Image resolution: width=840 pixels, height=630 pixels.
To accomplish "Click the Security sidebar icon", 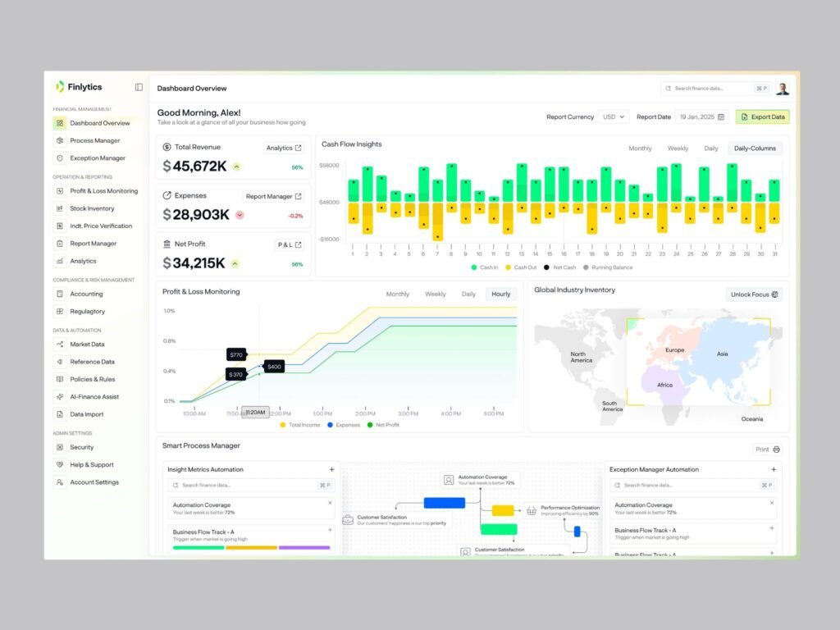I will click(59, 447).
